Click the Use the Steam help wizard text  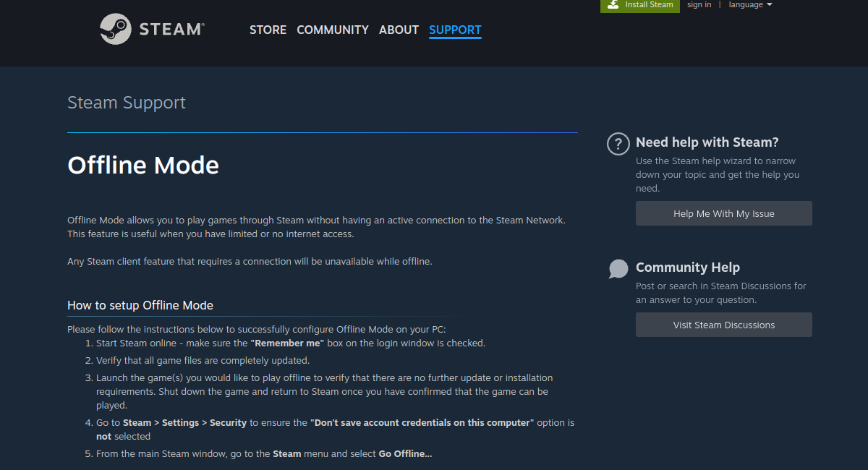tap(718, 174)
